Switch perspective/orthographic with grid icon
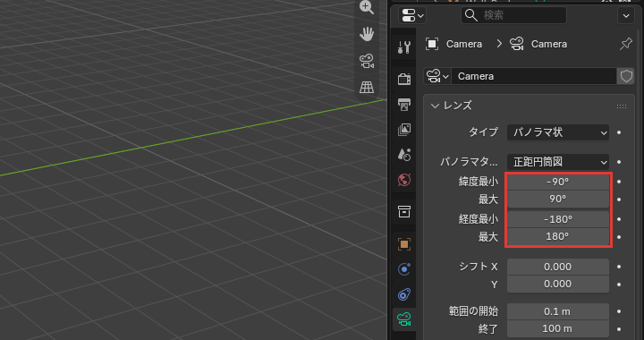This screenshot has width=644, height=340. tap(367, 87)
